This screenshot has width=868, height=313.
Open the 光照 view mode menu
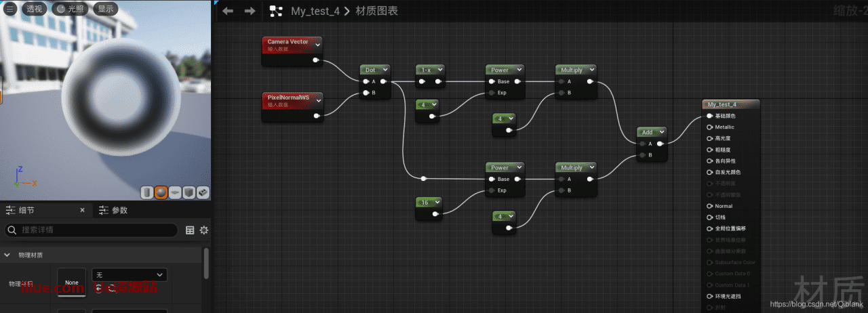[x=70, y=9]
